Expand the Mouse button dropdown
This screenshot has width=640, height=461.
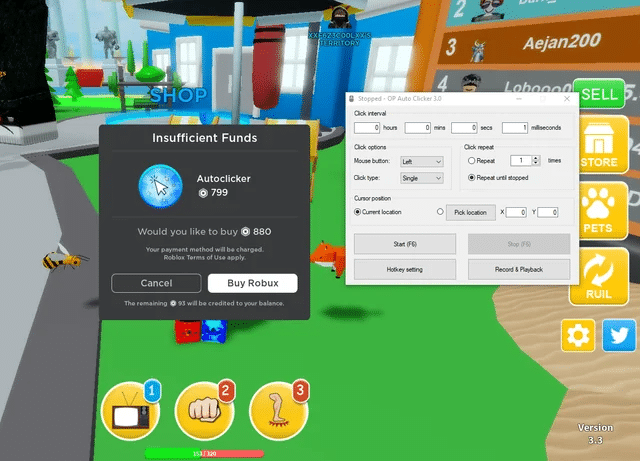[x=422, y=162]
